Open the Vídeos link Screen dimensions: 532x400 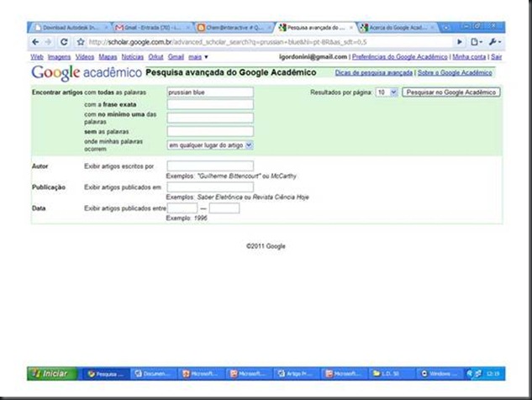(85, 57)
